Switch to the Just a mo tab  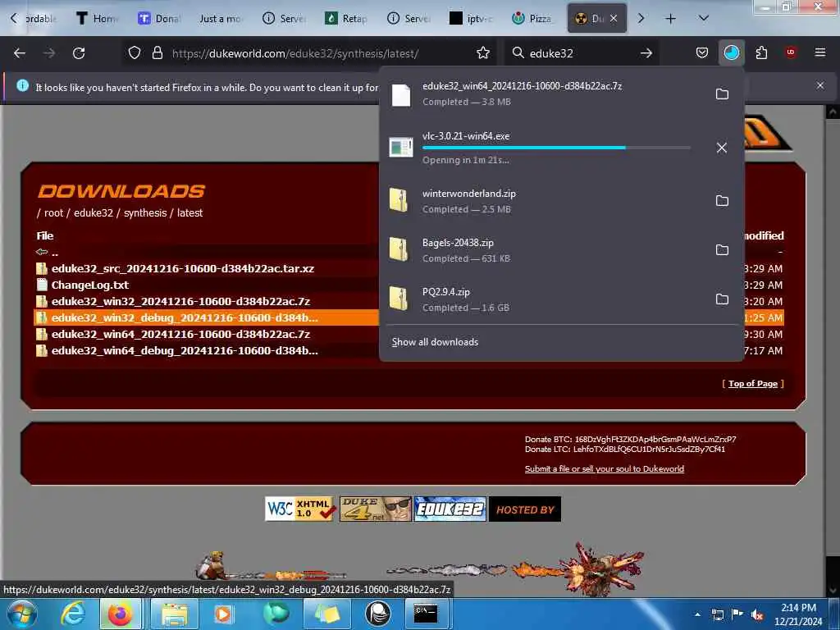(x=220, y=19)
